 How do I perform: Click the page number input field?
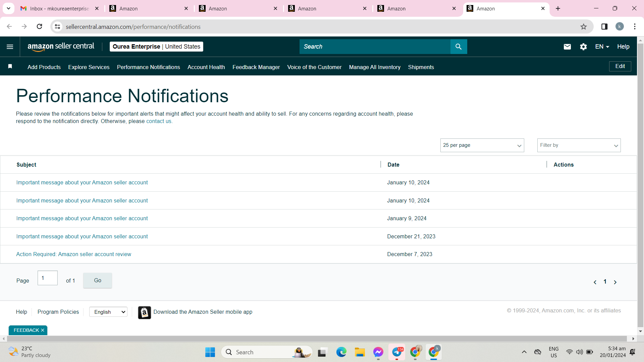pos(48,278)
